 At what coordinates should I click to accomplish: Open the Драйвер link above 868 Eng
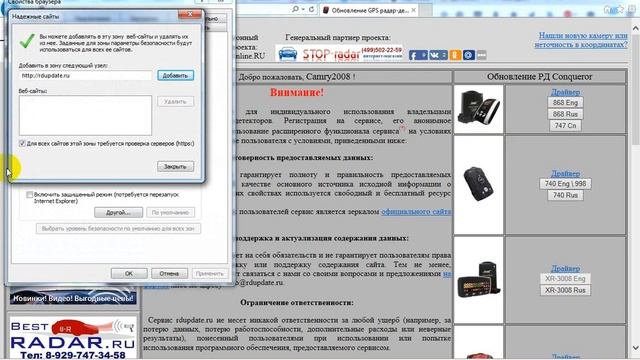(x=565, y=92)
